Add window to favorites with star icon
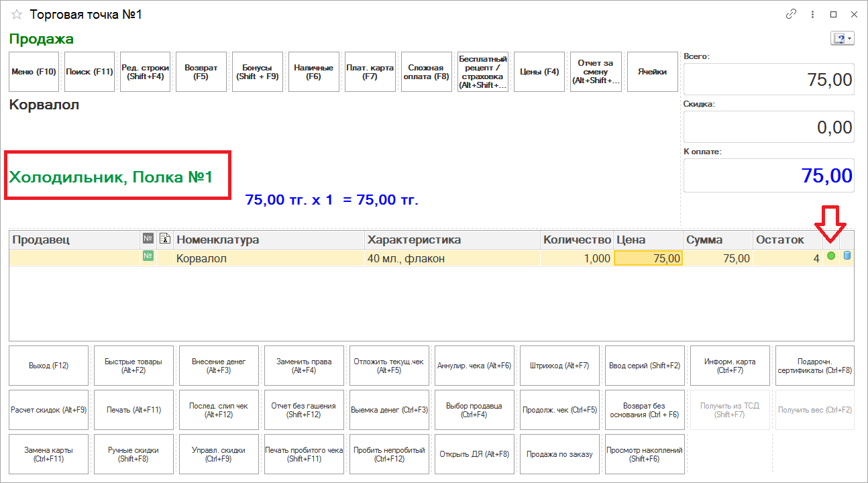Viewport: 868px width, 483px height. pyautogui.click(x=17, y=14)
